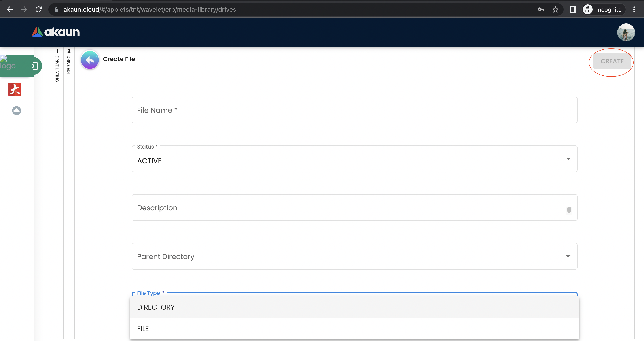This screenshot has width=644, height=341.
Task: Click the gray cloud sidebar icon
Action: 17,110
